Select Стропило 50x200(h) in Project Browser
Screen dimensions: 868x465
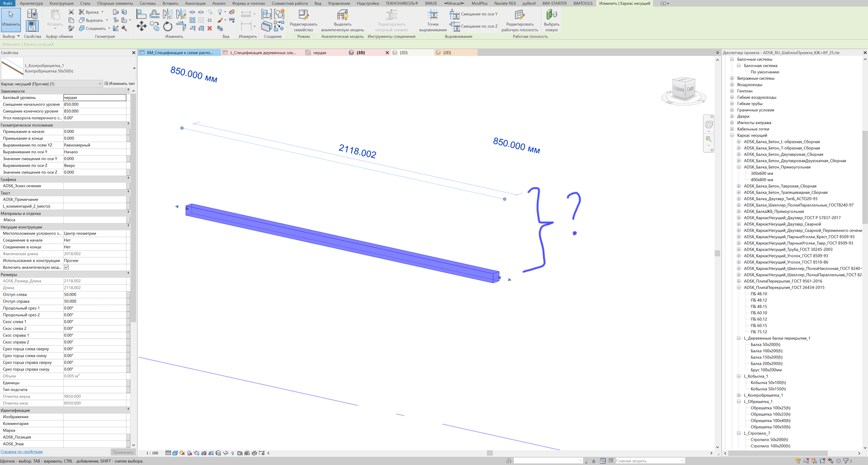pyautogui.click(x=769, y=440)
